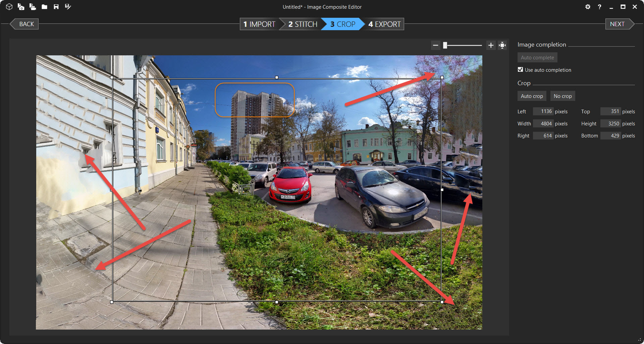
Task: Create new panorama from video icon
Action: tap(33, 7)
